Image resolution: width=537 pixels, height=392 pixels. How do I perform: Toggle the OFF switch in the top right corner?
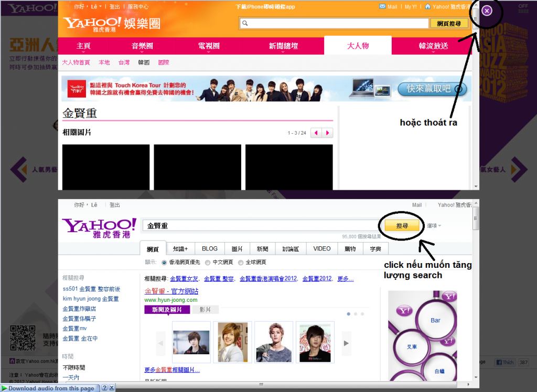click(523, 8)
